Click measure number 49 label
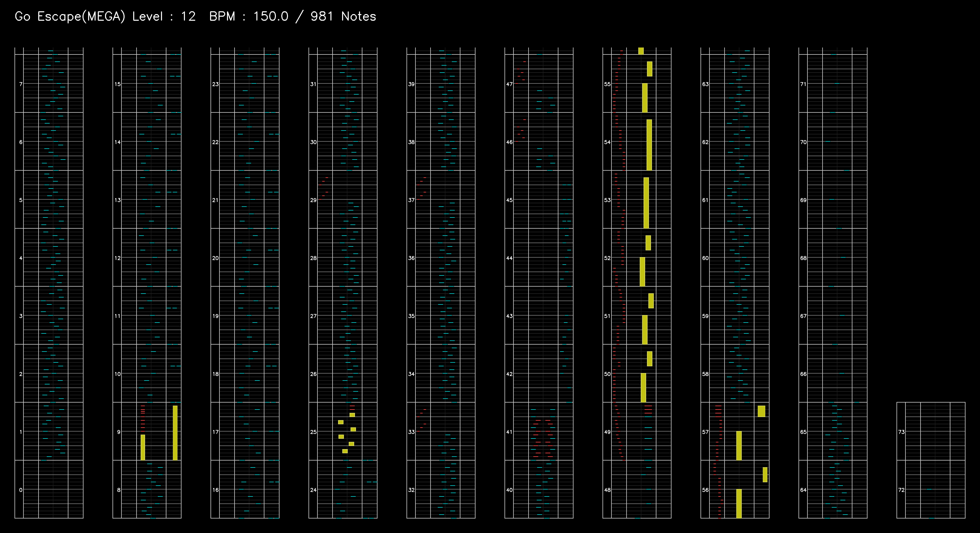Screen dimensions: 980x533 pyautogui.click(x=607, y=432)
